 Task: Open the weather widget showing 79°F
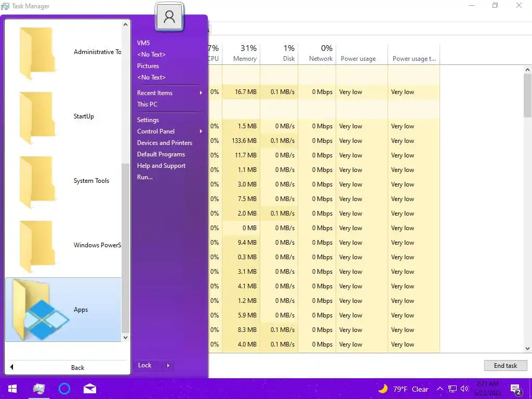(x=403, y=389)
